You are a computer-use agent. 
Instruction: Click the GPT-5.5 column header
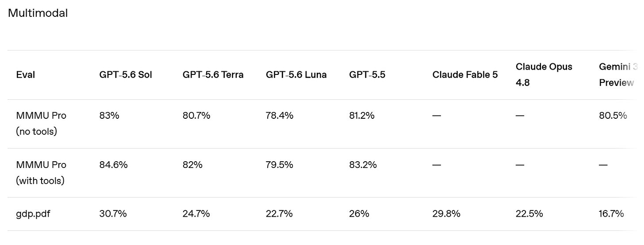pos(367,75)
